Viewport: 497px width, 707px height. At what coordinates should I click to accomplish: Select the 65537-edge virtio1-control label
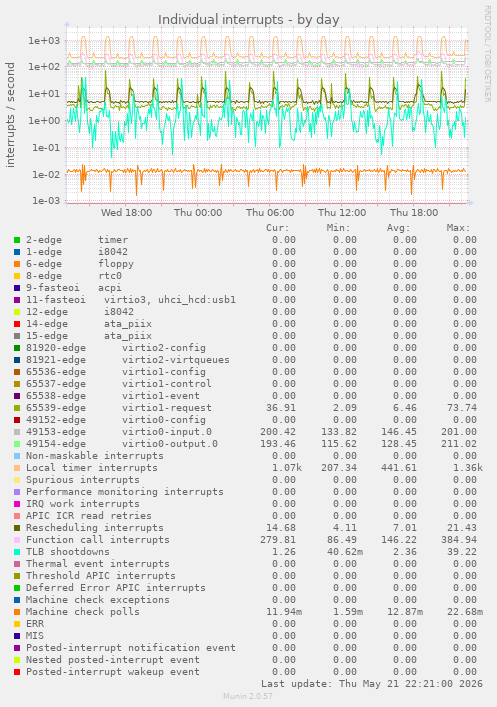(119, 384)
